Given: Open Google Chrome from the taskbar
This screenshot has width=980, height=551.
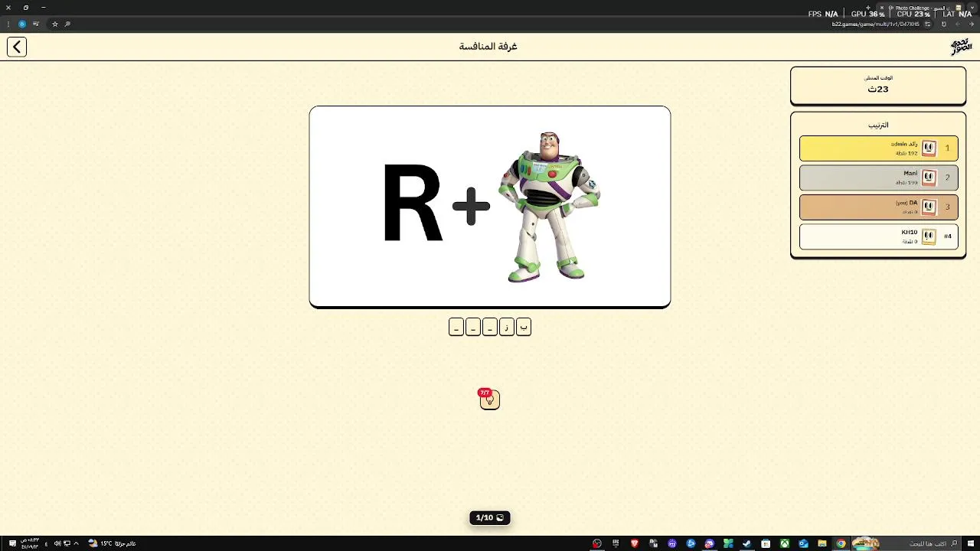Looking at the screenshot, I should [841, 543].
